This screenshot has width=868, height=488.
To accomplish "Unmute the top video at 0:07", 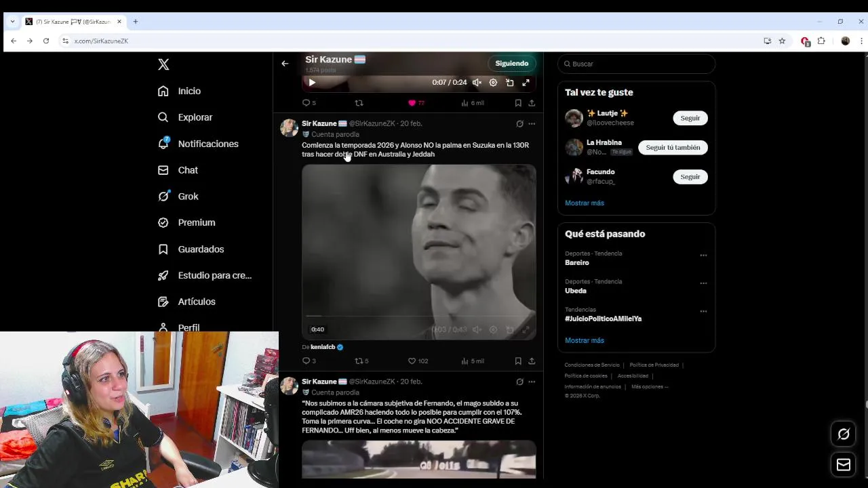I will pos(477,83).
